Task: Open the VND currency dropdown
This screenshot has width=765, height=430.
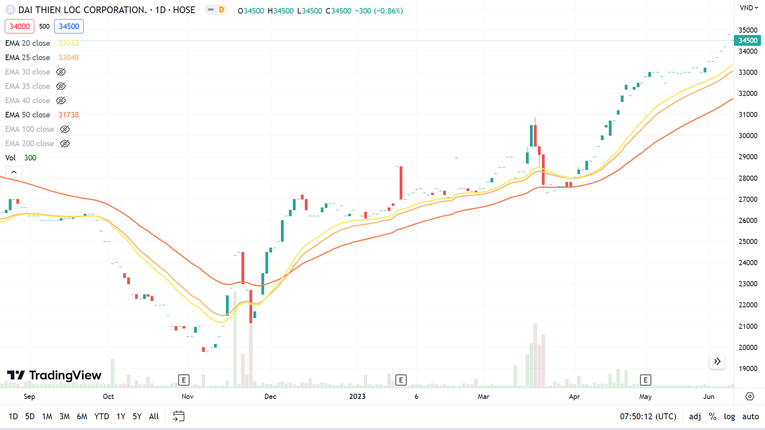Action: click(x=748, y=8)
